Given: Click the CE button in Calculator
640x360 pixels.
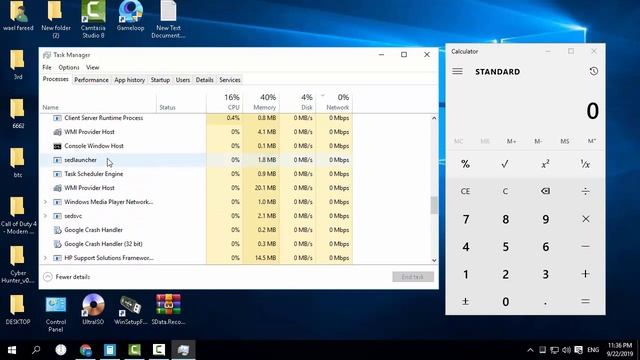Looking at the screenshot, I should click(465, 191).
